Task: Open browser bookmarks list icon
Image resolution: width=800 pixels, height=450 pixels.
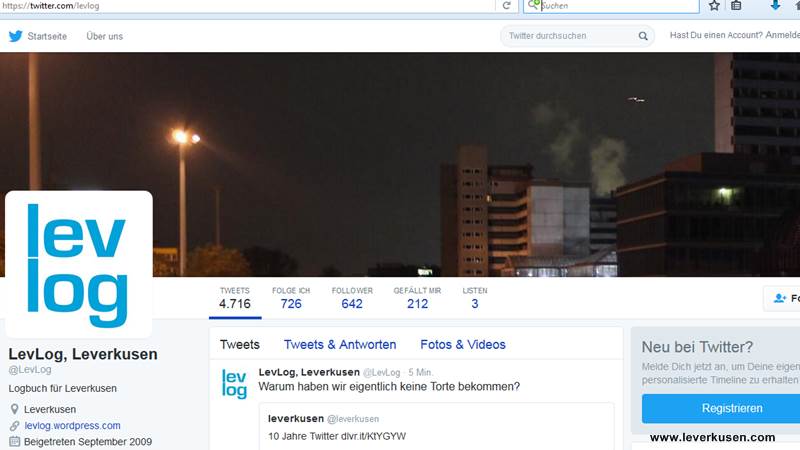Action: pyautogui.click(x=736, y=6)
